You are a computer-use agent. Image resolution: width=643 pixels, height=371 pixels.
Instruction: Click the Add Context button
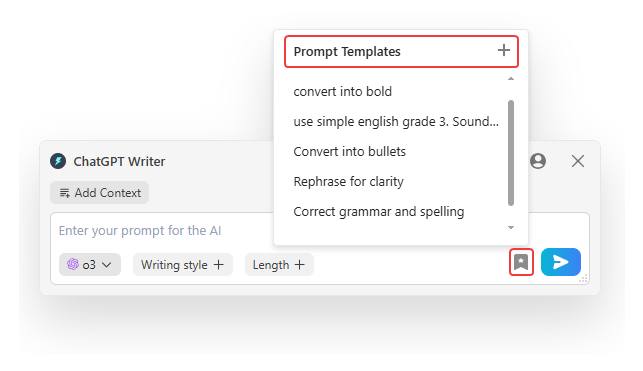tap(99, 193)
